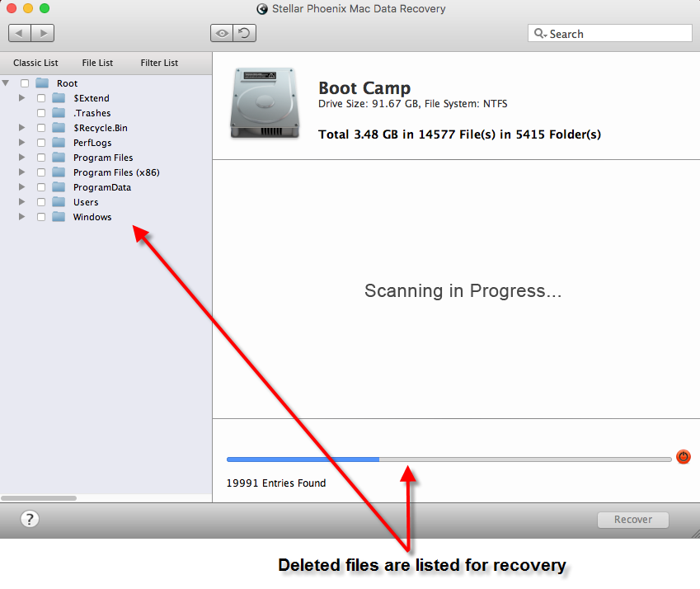This screenshot has width=700, height=589.
Task: Click the sidebar horizontal scrollbar
Action: coord(39,498)
